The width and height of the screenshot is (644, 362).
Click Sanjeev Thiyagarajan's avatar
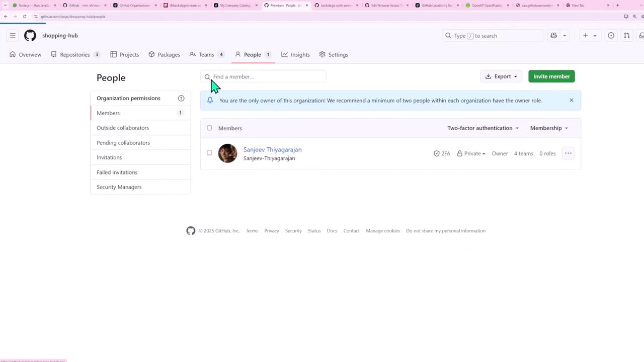(227, 153)
